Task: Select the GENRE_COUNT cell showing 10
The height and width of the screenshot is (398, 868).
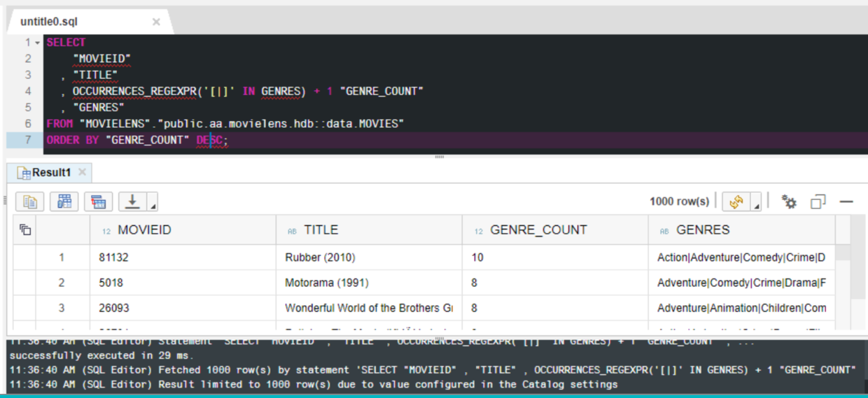Action: 555,257
